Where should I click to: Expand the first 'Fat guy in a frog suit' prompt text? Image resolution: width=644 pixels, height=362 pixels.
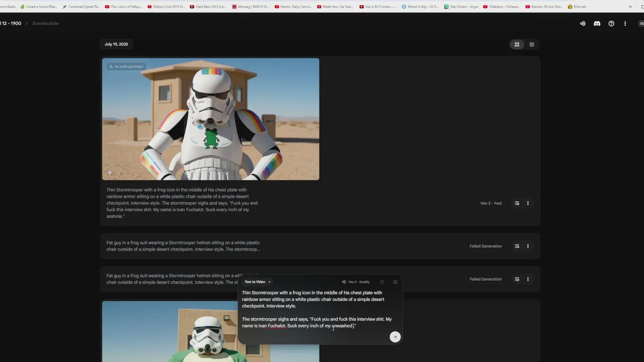click(183, 246)
